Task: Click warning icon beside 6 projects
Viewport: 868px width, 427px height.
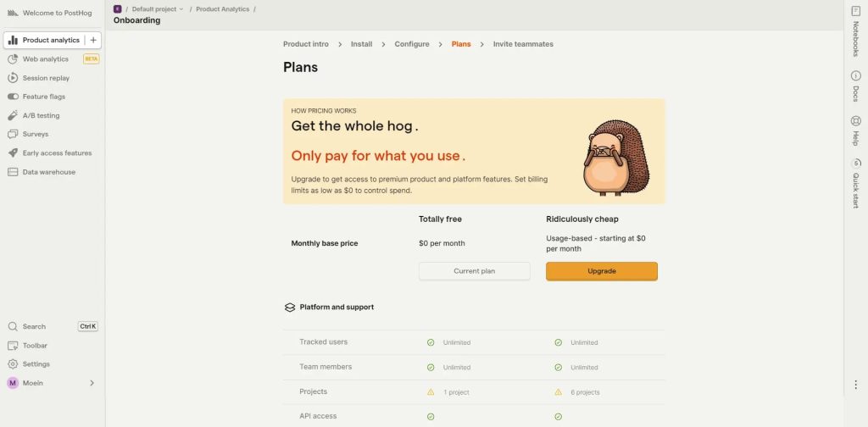Action: (558, 392)
